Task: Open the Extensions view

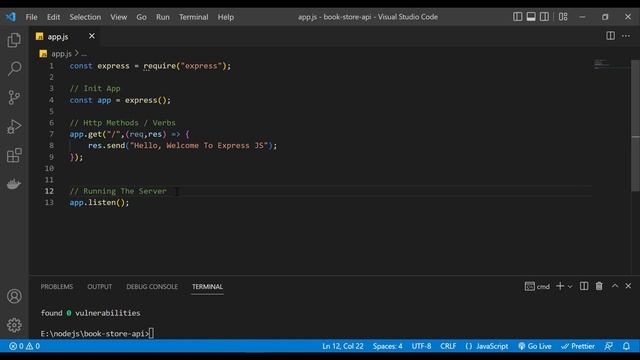Action: pos(14,155)
